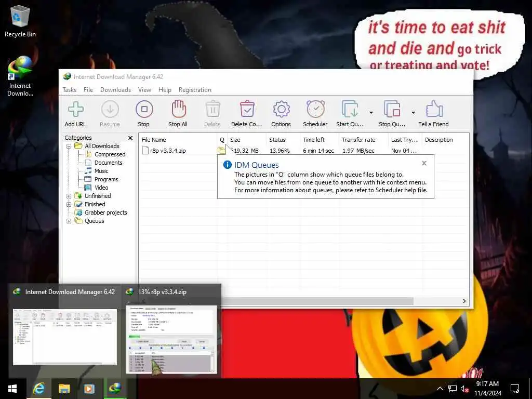Sort by File Name column header
Screen dimensions: 532x399
tap(178, 140)
